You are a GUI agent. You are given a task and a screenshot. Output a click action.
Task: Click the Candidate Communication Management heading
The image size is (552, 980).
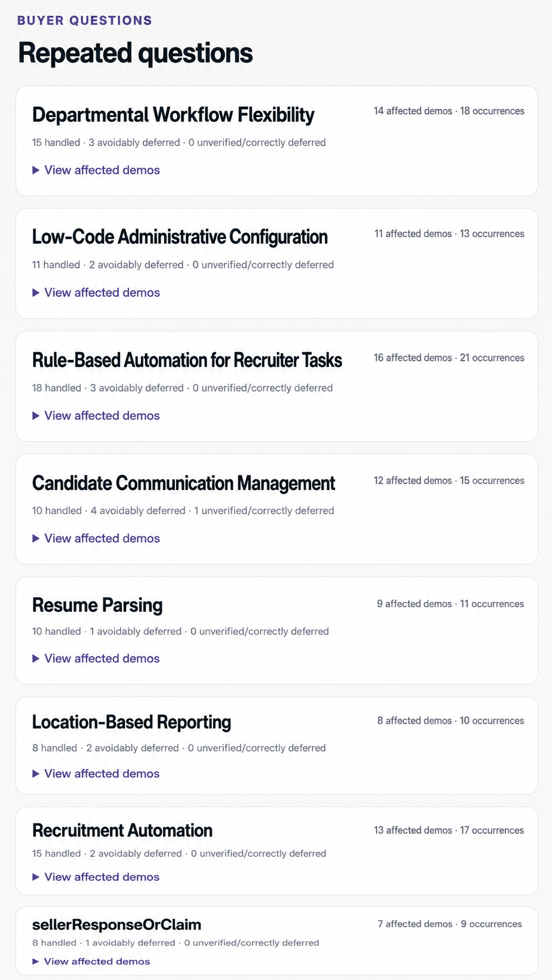tap(184, 483)
